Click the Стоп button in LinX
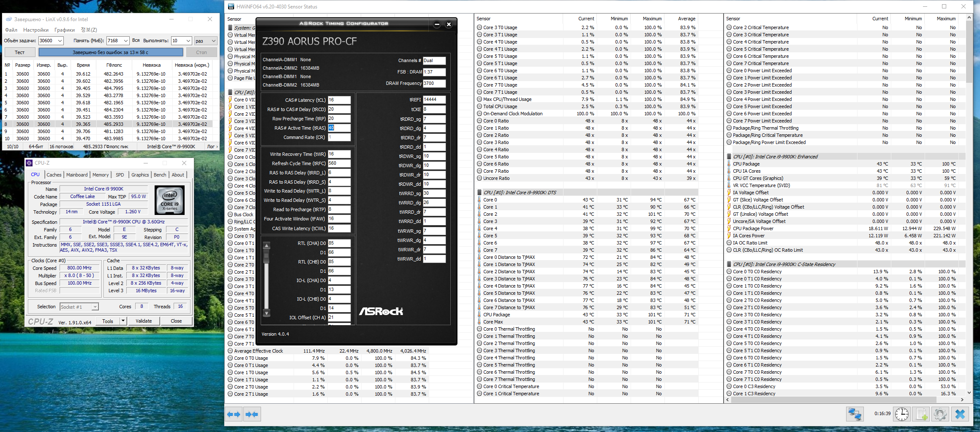This screenshot has height=432, width=980. coord(201,52)
